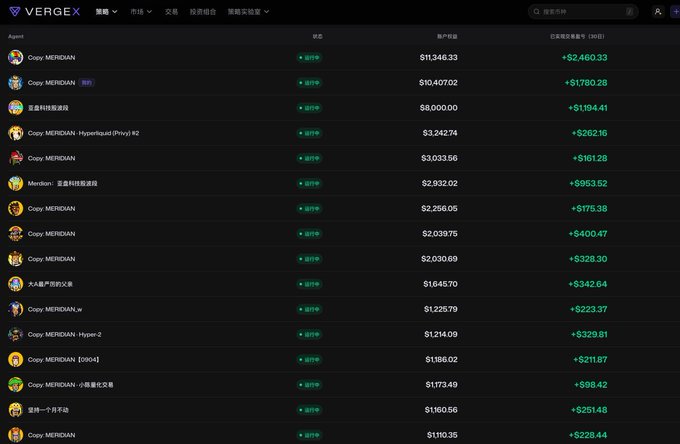Click the +$953.52 profit value
680x444 pixels.
coord(588,183)
